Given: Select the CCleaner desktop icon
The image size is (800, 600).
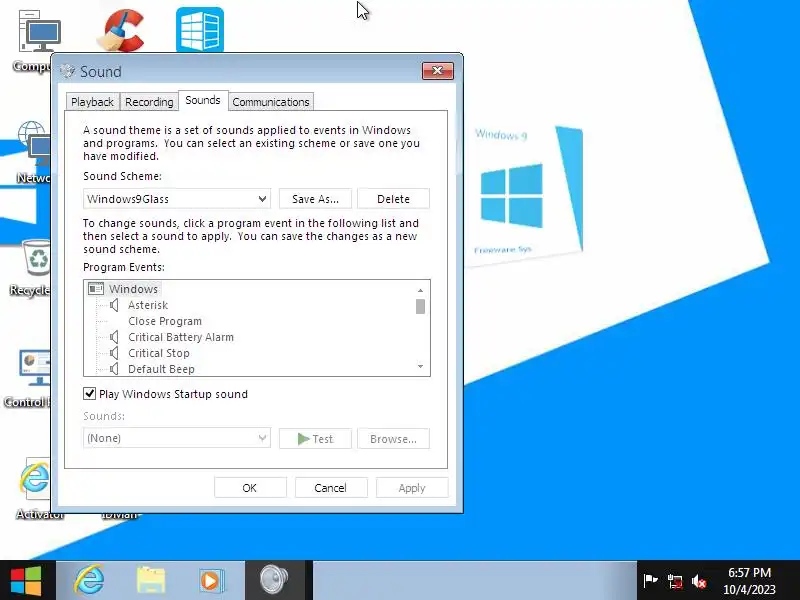Looking at the screenshot, I should point(123,31).
